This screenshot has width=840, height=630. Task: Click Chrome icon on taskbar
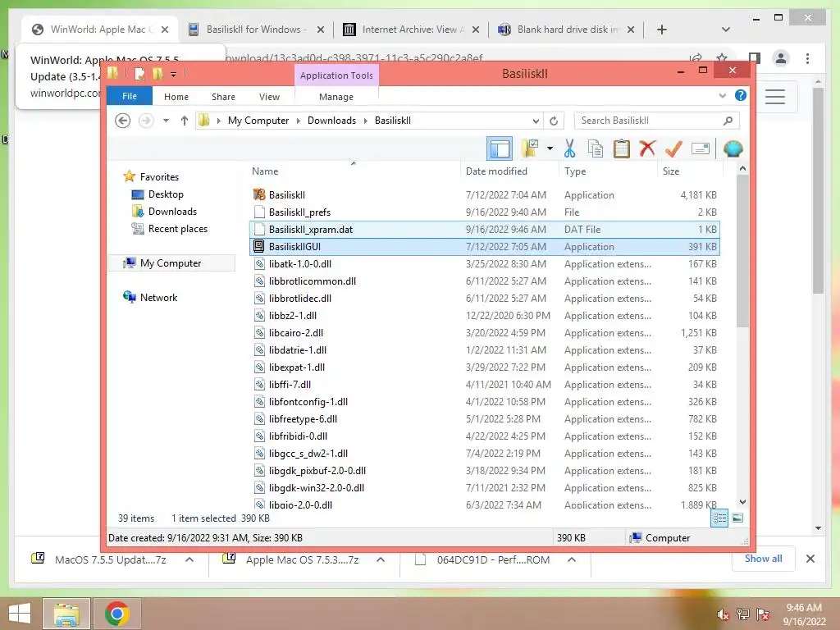pos(116,614)
